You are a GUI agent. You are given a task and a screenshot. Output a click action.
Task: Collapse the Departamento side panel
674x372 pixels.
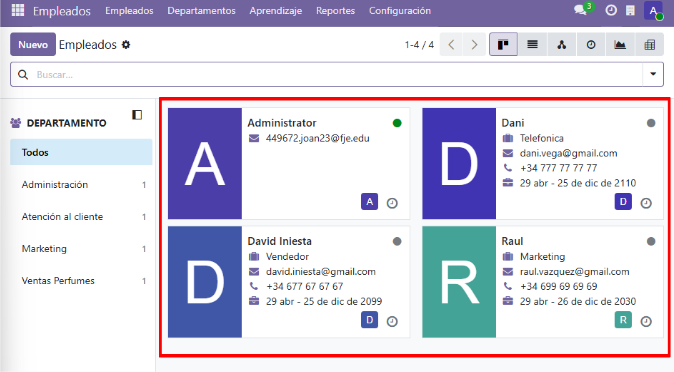point(137,115)
